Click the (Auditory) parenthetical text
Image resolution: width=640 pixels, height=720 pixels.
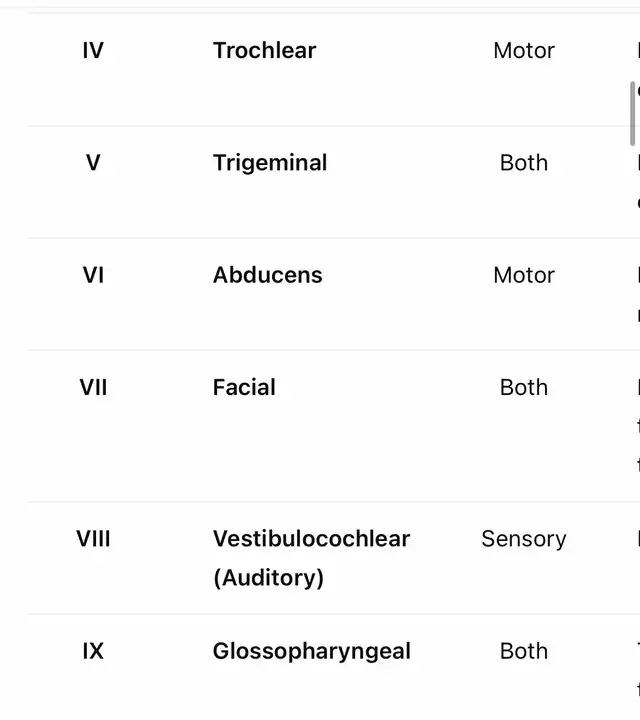[268, 578]
